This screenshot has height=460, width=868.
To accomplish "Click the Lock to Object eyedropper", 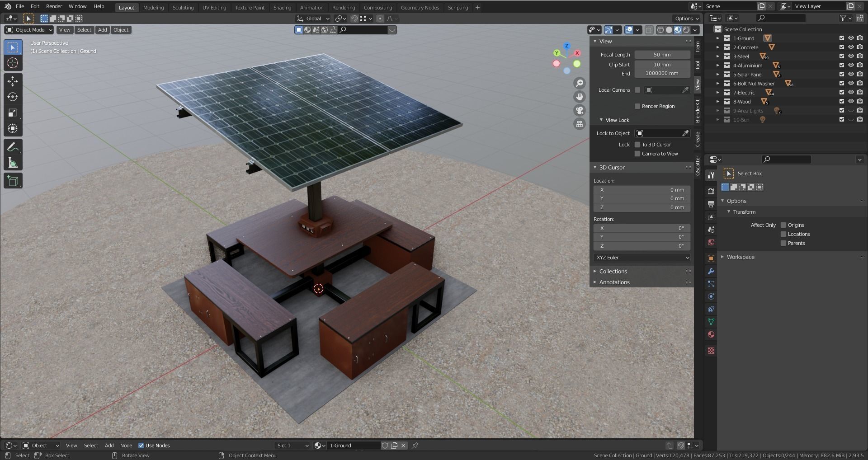I will pyautogui.click(x=685, y=133).
